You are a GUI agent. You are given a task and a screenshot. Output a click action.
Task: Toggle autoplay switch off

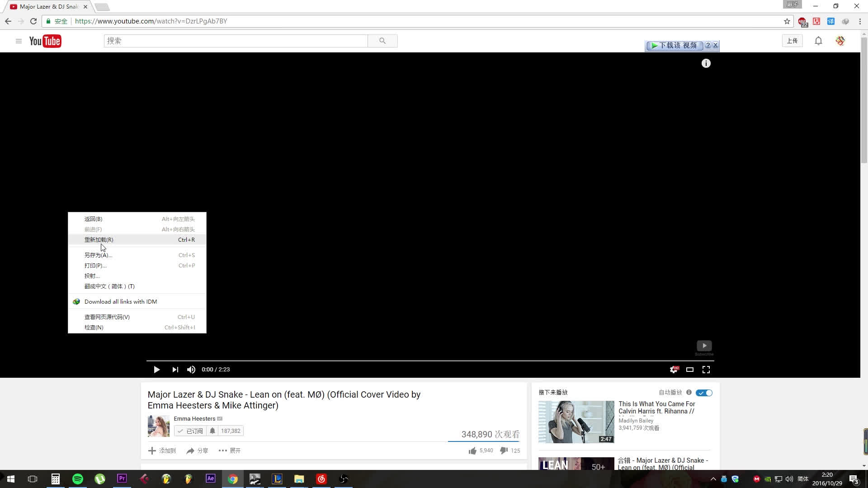click(x=704, y=393)
